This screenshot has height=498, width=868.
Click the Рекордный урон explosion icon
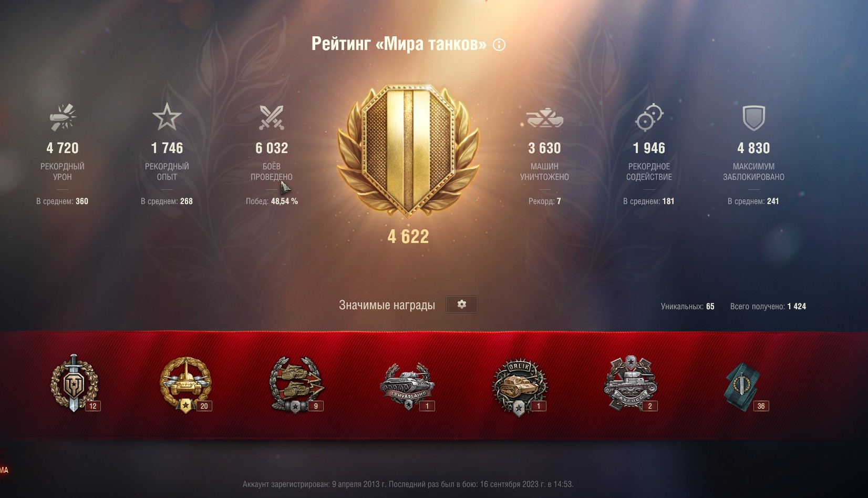[x=63, y=117]
